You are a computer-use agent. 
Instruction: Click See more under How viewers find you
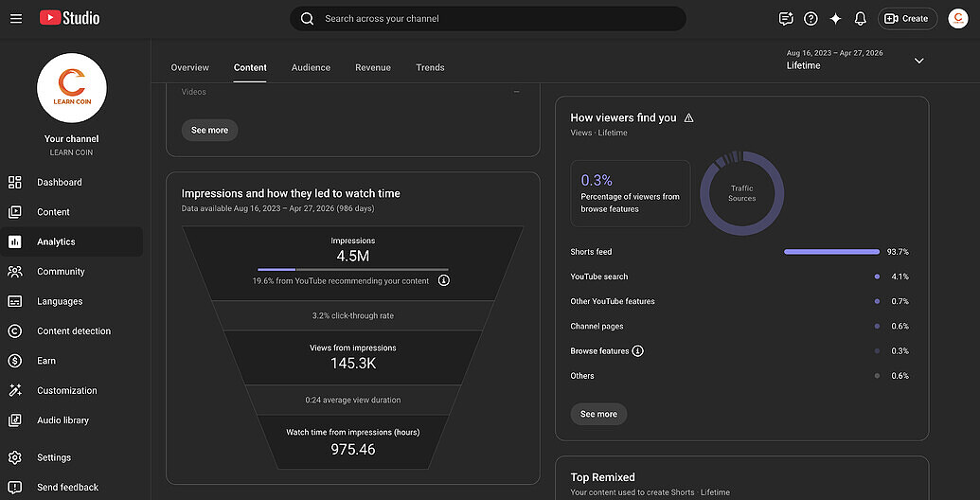coord(598,414)
